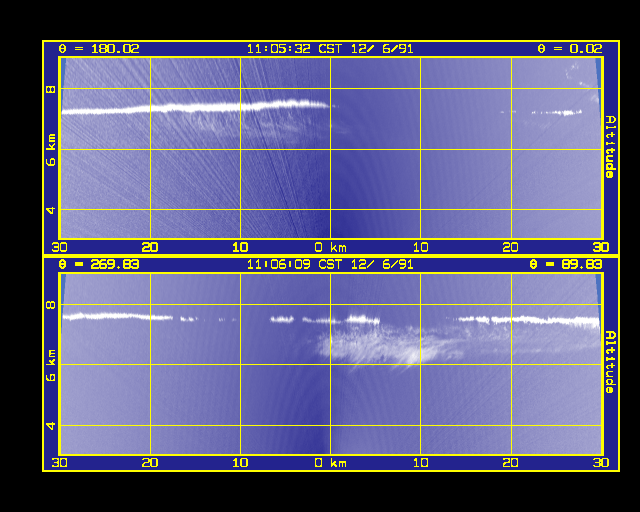Click the 20 range label on the θ = 180.02 side
Viewport: 640px width, 512px height.
150,247
